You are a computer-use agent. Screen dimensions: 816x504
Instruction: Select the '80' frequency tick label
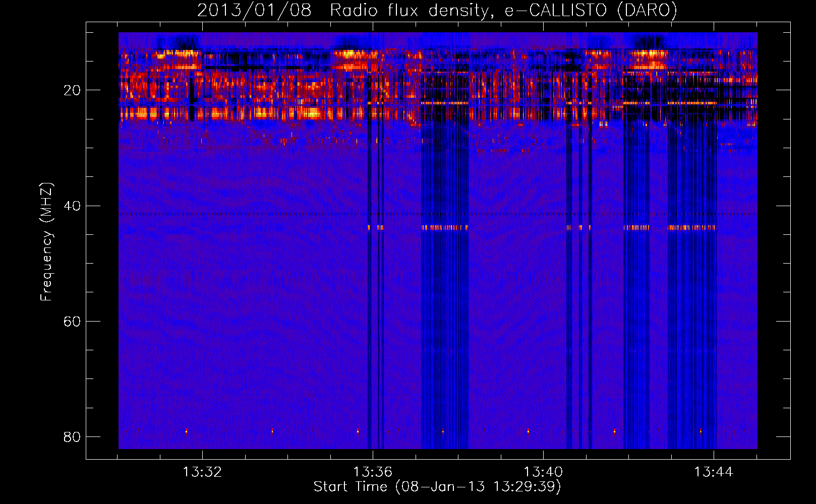click(72, 437)
